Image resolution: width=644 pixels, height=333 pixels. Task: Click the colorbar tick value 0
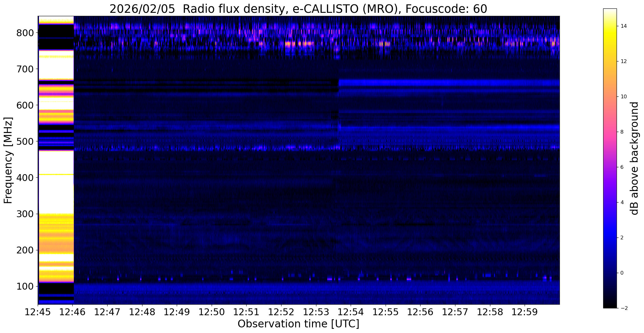pos(622,273)
